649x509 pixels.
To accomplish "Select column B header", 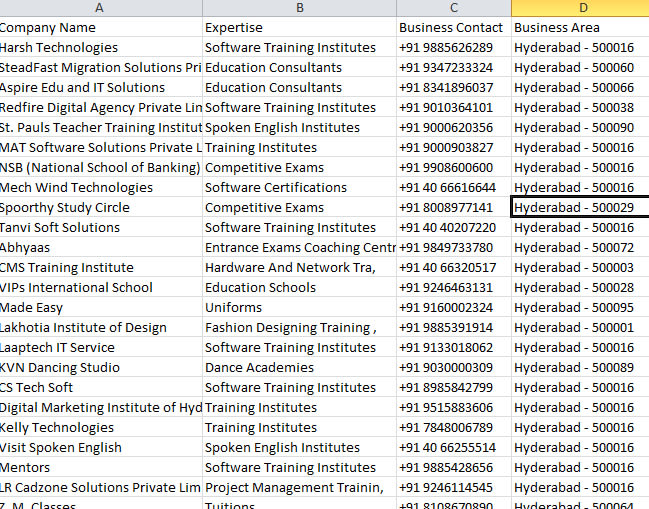I will click(x=299, y=8).
